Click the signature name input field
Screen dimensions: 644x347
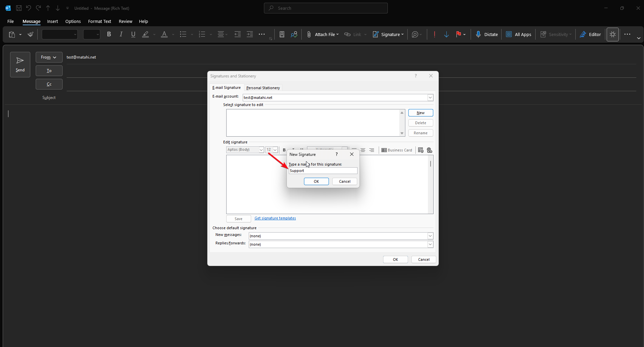pyautogui.click(x=323, y=171)
